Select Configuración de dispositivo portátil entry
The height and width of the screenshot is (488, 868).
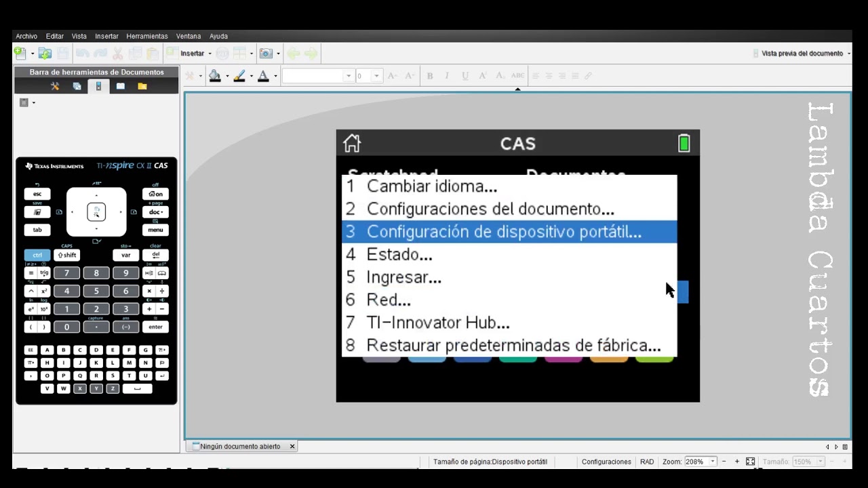click(509, 232)
